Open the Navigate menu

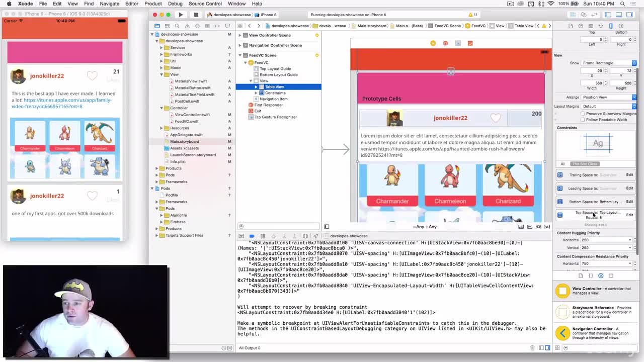pos(109,4)
